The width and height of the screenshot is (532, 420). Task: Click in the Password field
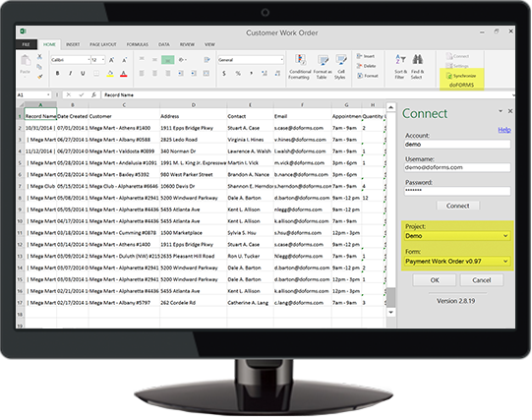point(457,191)
